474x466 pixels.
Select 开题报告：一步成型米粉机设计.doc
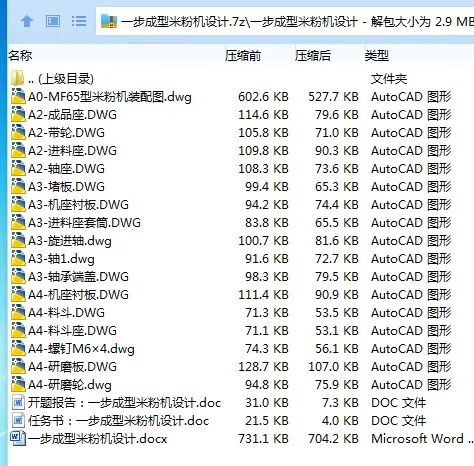click(125, 403)
